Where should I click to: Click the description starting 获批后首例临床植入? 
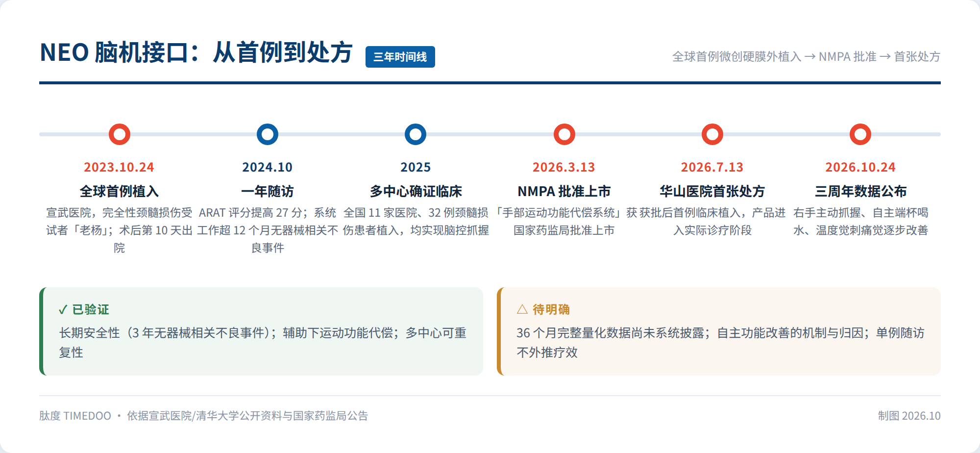click(712, 222)
